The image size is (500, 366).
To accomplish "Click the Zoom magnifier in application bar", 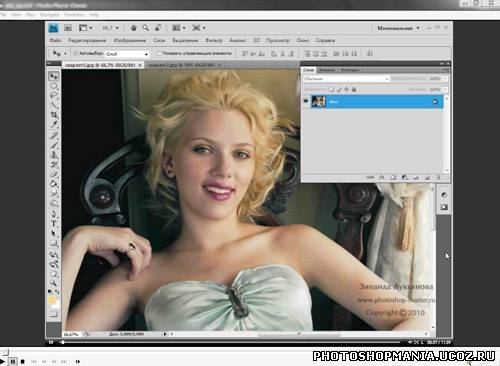I will [x=146, y=28].
